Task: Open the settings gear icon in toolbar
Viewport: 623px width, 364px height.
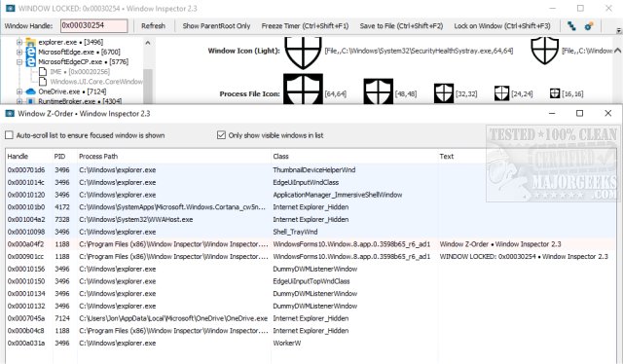Action: click(x=589, y=26)
